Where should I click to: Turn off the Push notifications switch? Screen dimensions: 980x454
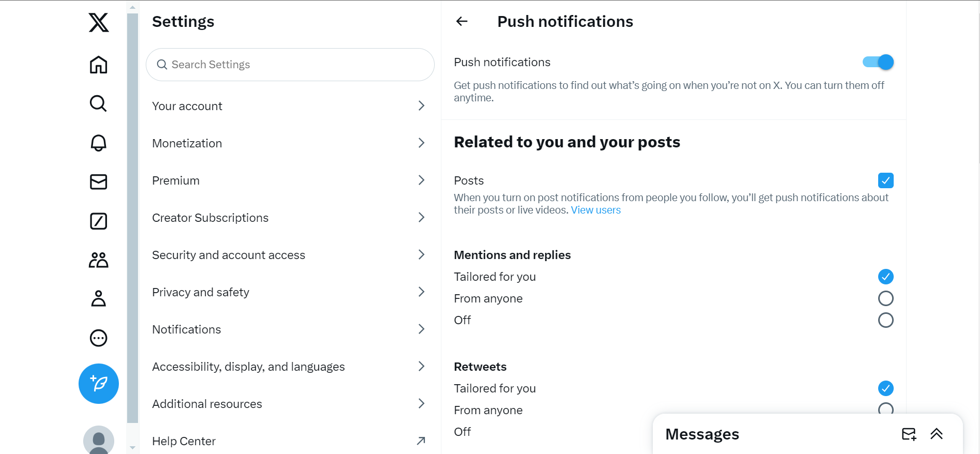[878, 62]
